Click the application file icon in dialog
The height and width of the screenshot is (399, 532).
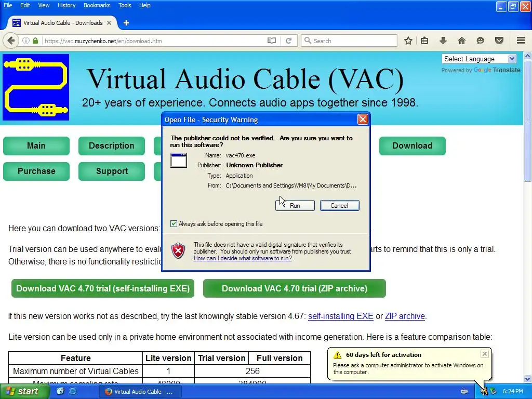[179, 160]
